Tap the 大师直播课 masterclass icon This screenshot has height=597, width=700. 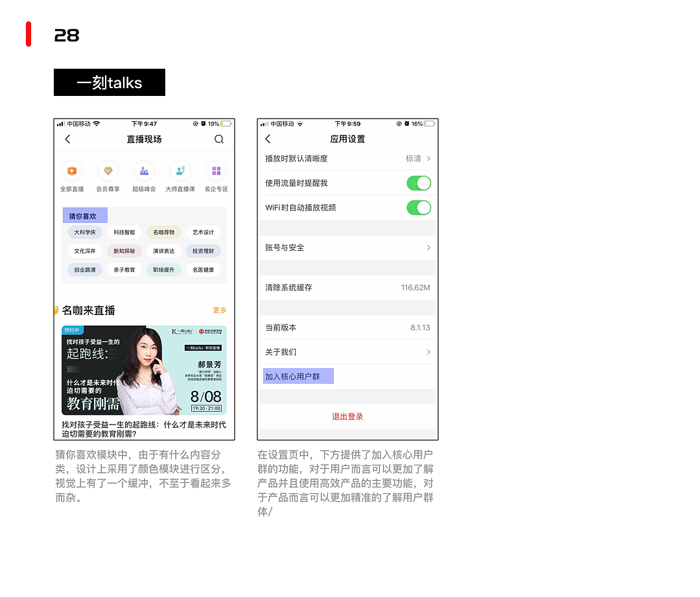pyautogui.click(x=179, y=171)
